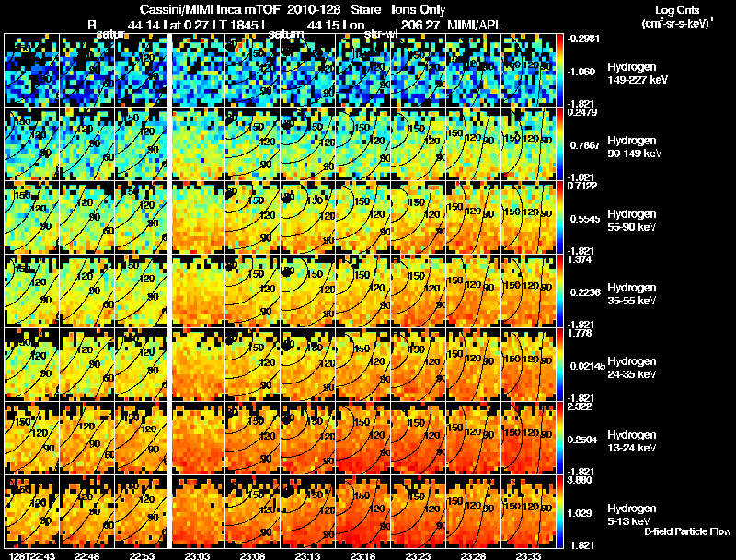Click the Lon 206.27 value in the header
736x560 pixels.
(x=389, y=25)
